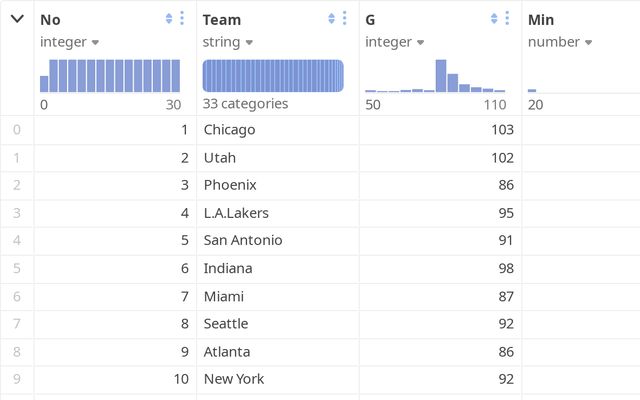Click the G column histogram peak
640x400 pixels.
[x=440, y=76]
